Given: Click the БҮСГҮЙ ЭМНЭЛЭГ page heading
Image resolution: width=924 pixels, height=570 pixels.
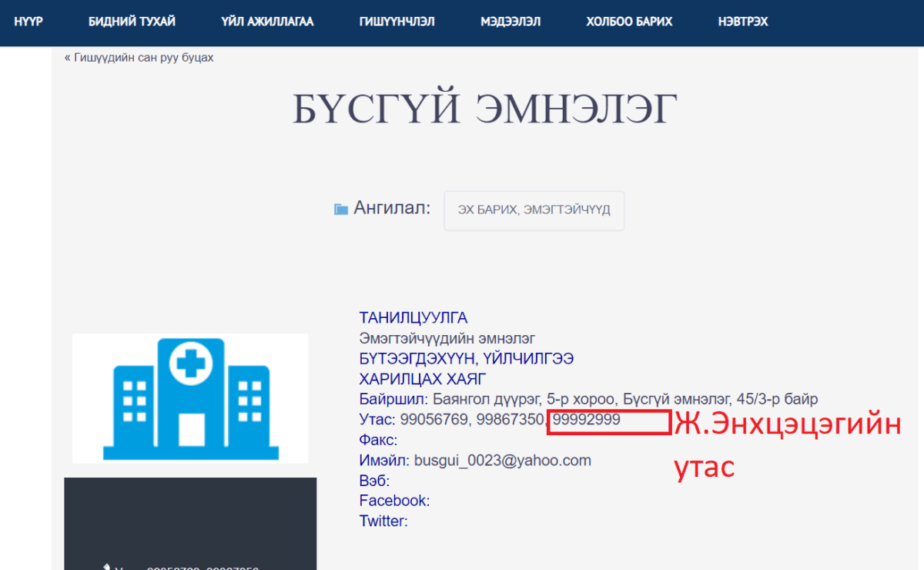Looking at the screenshot, I should pyautogui.click(x=485, y=109).
